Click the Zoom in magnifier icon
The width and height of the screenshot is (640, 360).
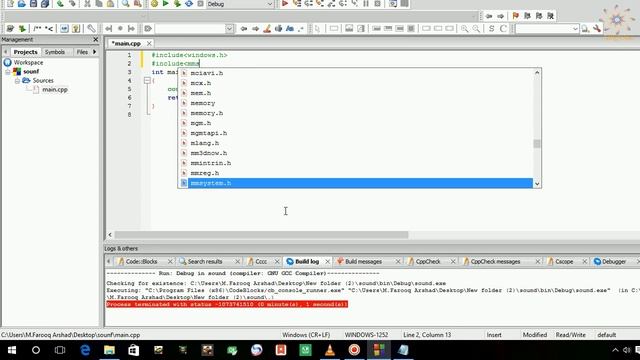[464, 29]
